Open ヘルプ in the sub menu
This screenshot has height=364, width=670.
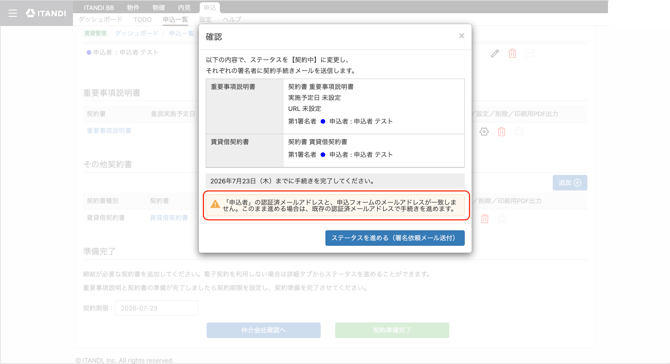[x=232, y=20]
